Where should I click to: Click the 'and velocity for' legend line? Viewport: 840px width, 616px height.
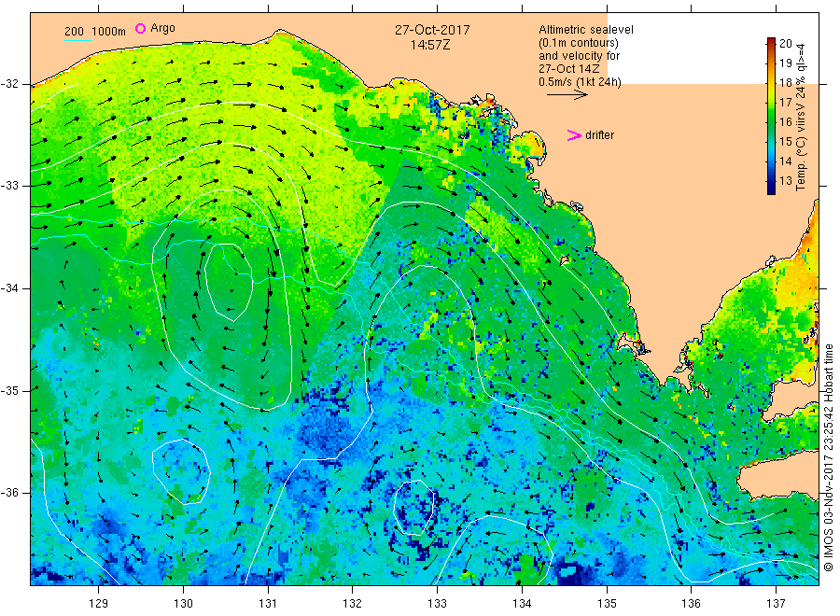tap(579, 56)
